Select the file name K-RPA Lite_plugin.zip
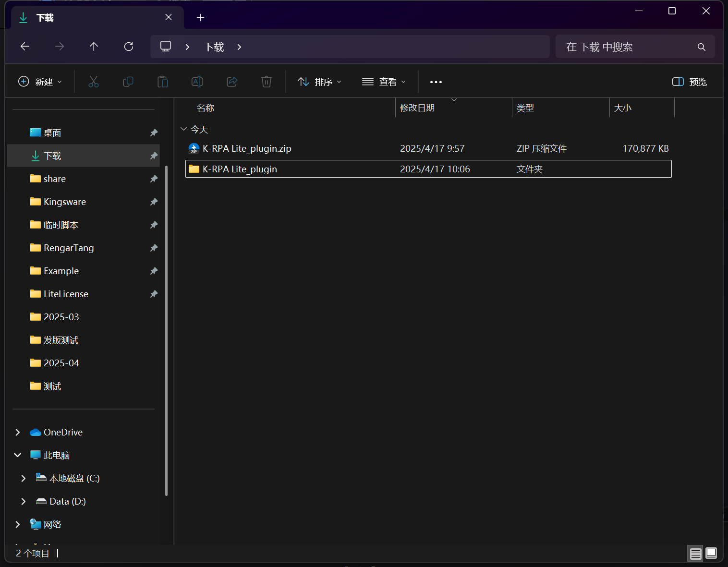728x567 pixels. (x=247, y=149)
